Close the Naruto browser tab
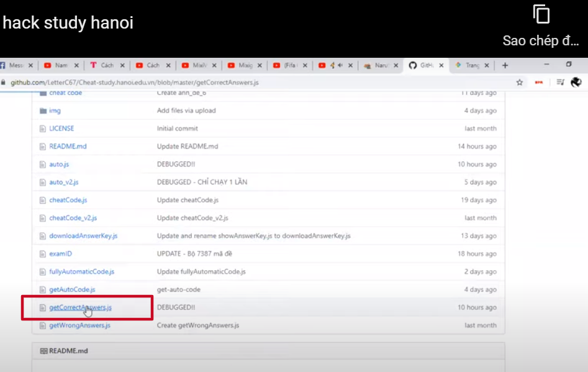Image resolution: width=588 pixels, height=372 pixels. (x=396, y=65)
